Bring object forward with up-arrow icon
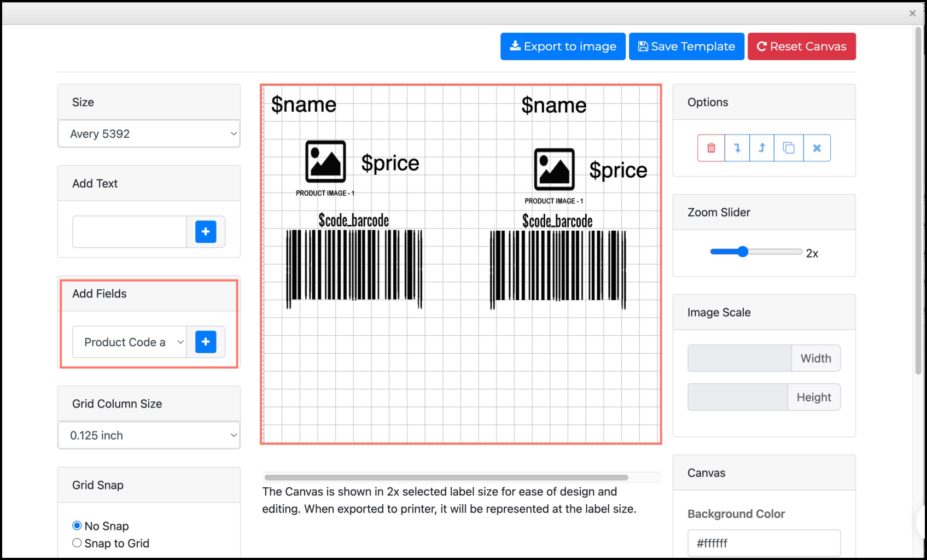Viewport: 927px width, 560px height. click(x=762, y=148)
